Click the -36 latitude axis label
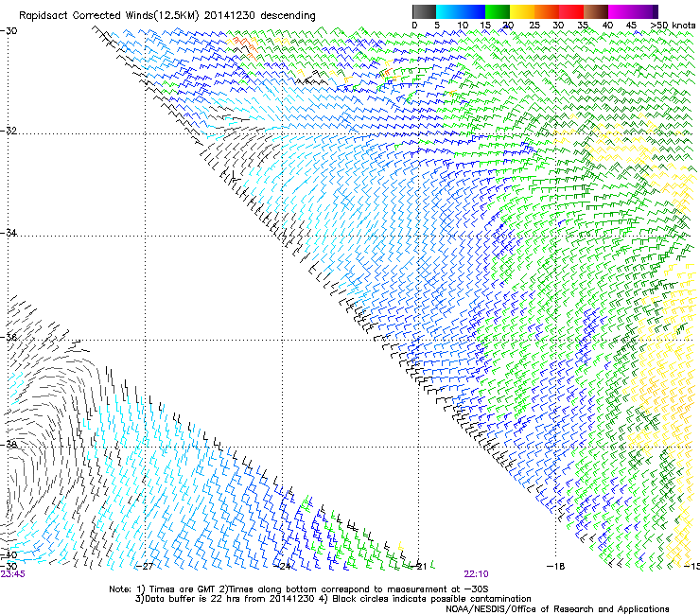The image size is (700, 615). [9, 337]
